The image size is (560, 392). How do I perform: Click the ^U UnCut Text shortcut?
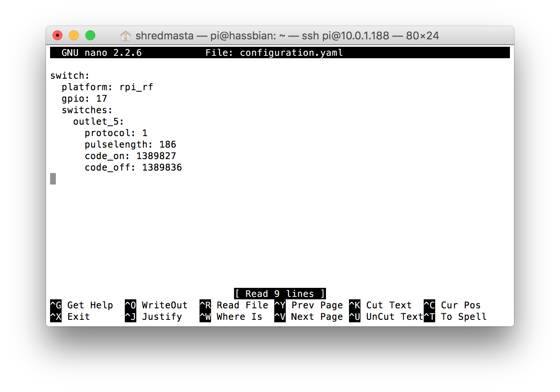pos(386,317)
